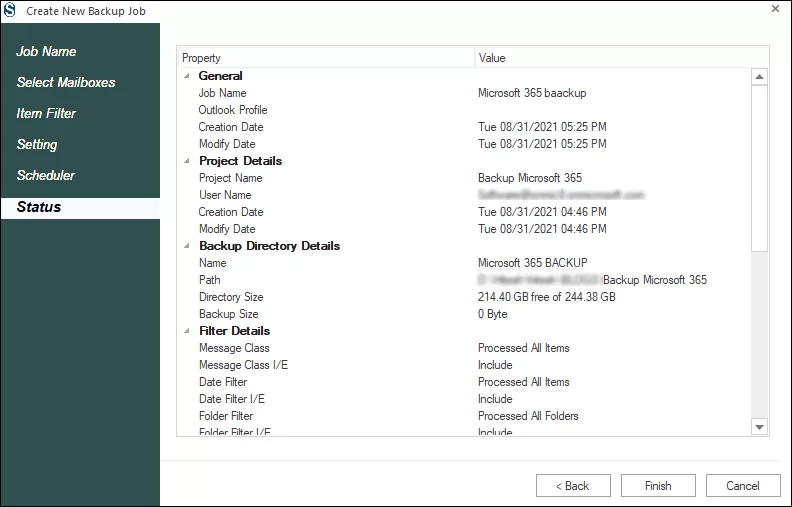Click the Project Details heading
Screen dimensions: 792x507
pos(240,161)
